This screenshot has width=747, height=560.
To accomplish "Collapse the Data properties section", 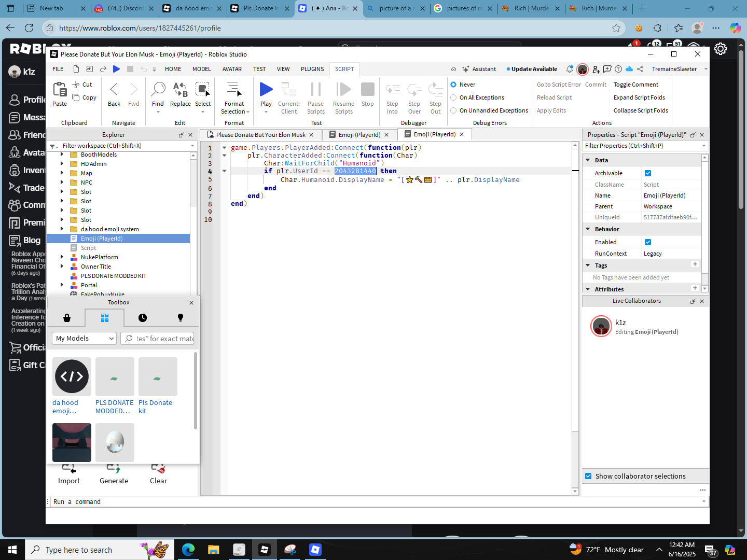I will click(588, 160).
